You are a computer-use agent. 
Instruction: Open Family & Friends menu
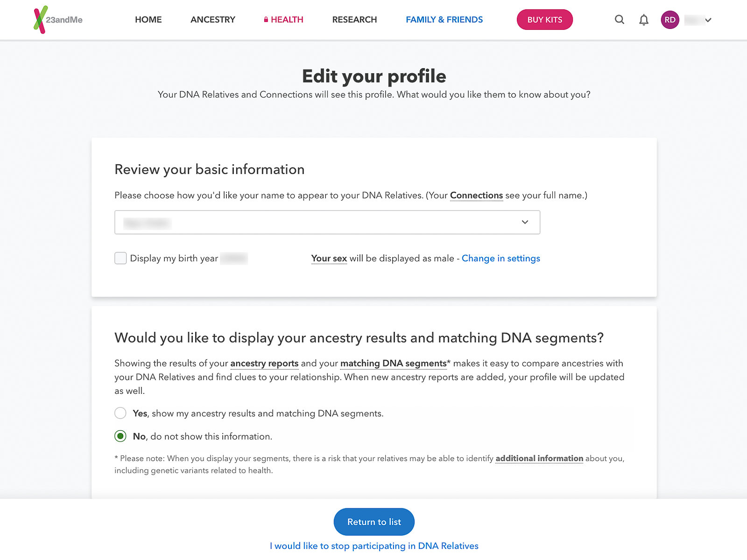pyautogui.click(x=444, y=20)
